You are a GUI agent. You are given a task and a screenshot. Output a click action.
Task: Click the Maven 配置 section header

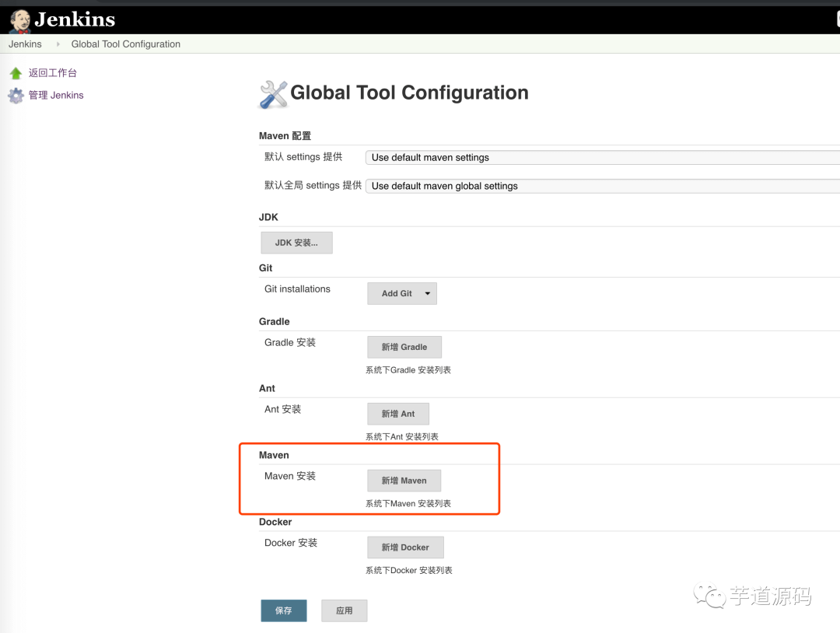point(285,136)
